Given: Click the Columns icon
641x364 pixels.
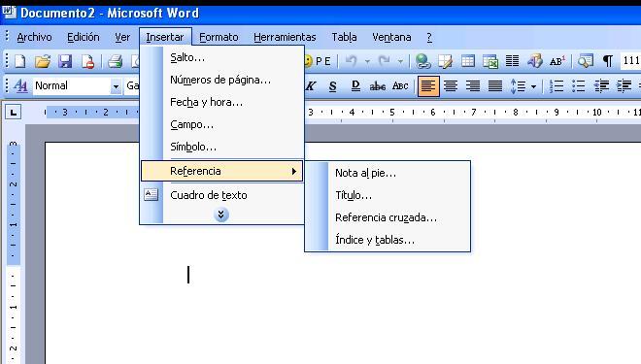Looking at the screenshot, I should [512, 61].
